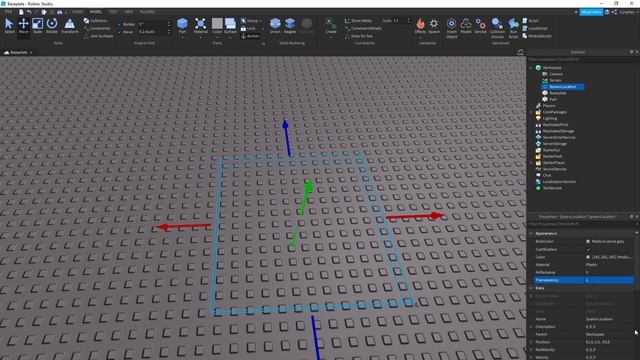Click the Create constraint tool
Screen dimensions: 640x360
point(331,26)
